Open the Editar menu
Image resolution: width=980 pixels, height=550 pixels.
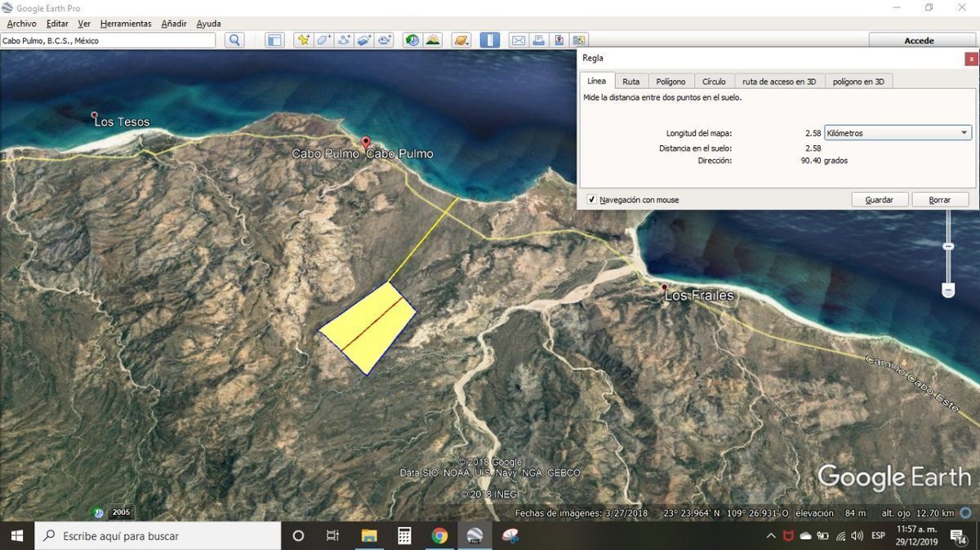[x=57, y=24]
